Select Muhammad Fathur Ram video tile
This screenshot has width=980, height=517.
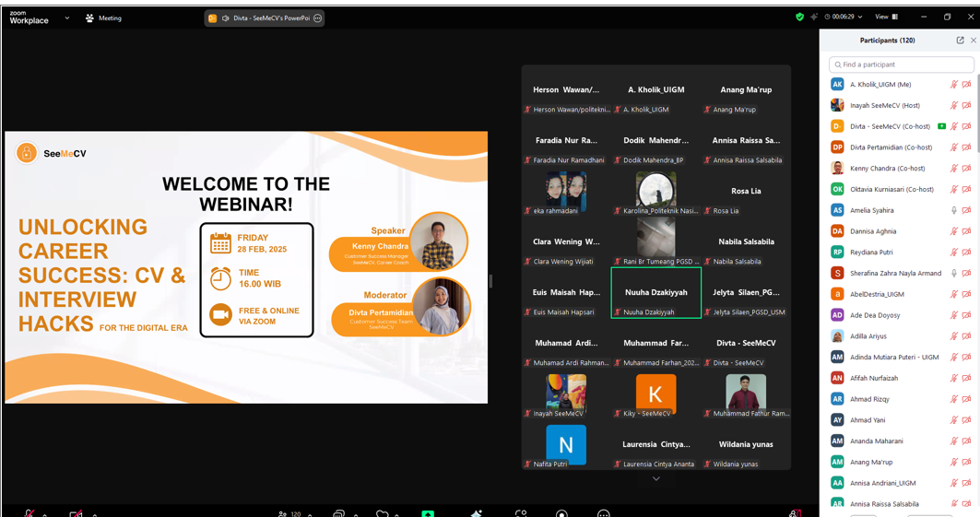tap(746, 394)
